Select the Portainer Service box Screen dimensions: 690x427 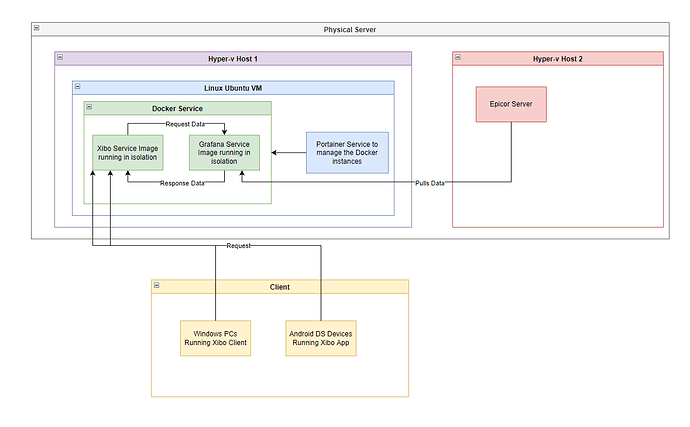pos(347,153)
